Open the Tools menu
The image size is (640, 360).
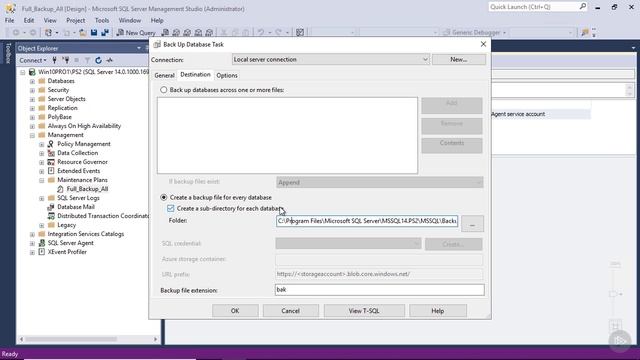point(102,20)
